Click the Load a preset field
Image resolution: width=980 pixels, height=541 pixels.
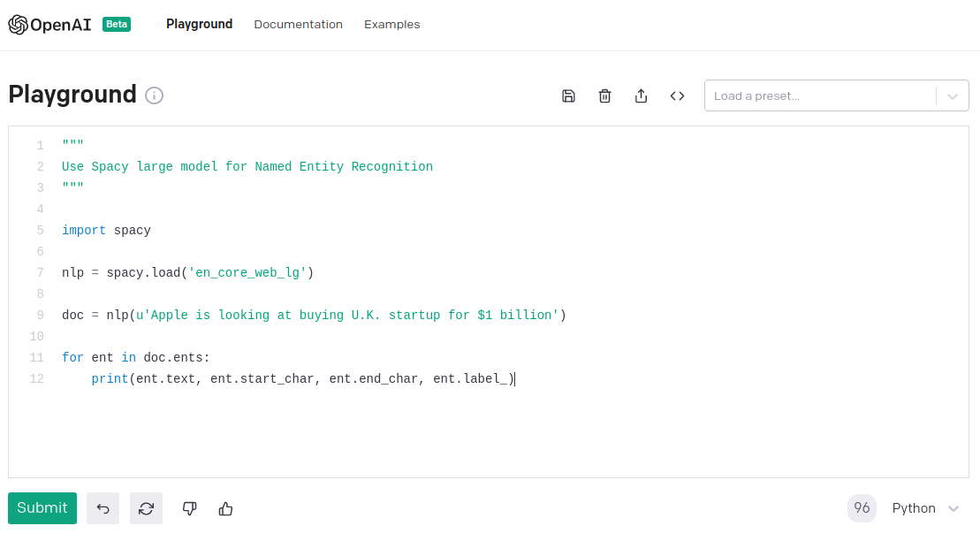click(x=817, y=96)
